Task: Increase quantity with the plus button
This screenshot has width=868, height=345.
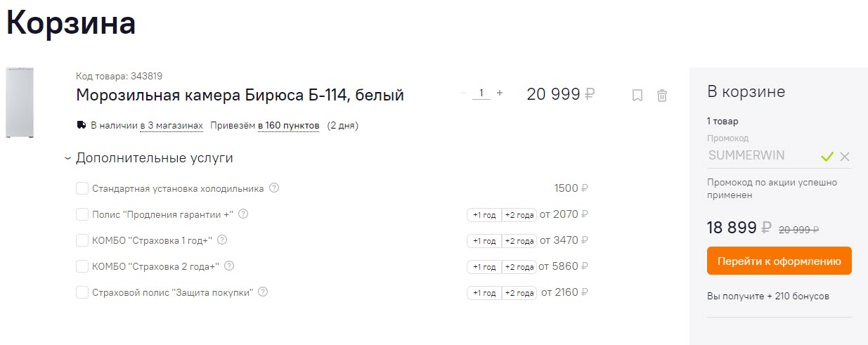Action: pyautogui.click(x=500, y=93)
